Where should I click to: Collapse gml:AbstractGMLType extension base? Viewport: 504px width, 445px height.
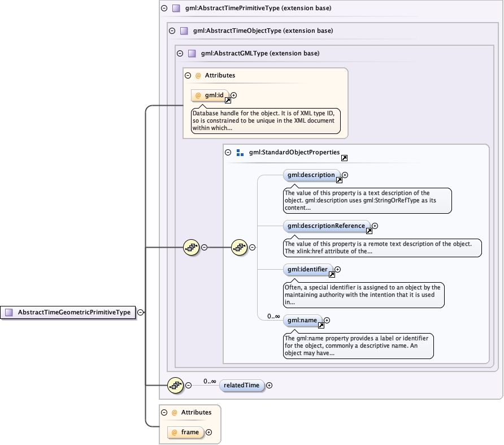pyautogui.click(x=180, y=53)
